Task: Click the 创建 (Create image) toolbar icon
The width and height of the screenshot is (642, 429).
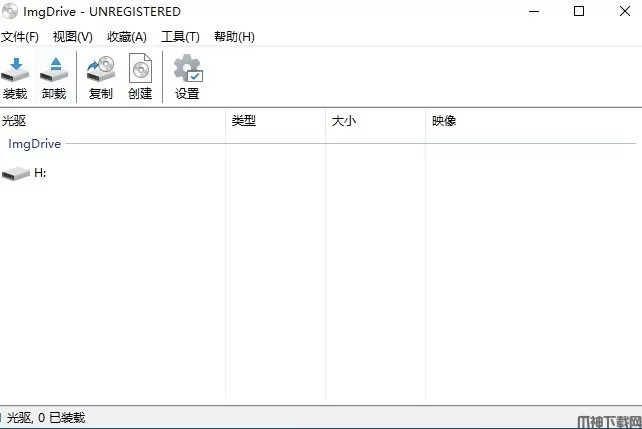Action: coord(140,78)
